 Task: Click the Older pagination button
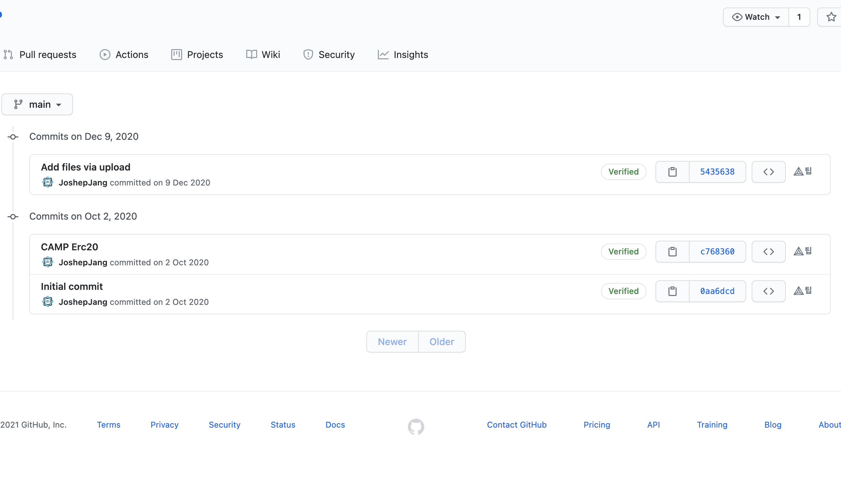(442, 342)
